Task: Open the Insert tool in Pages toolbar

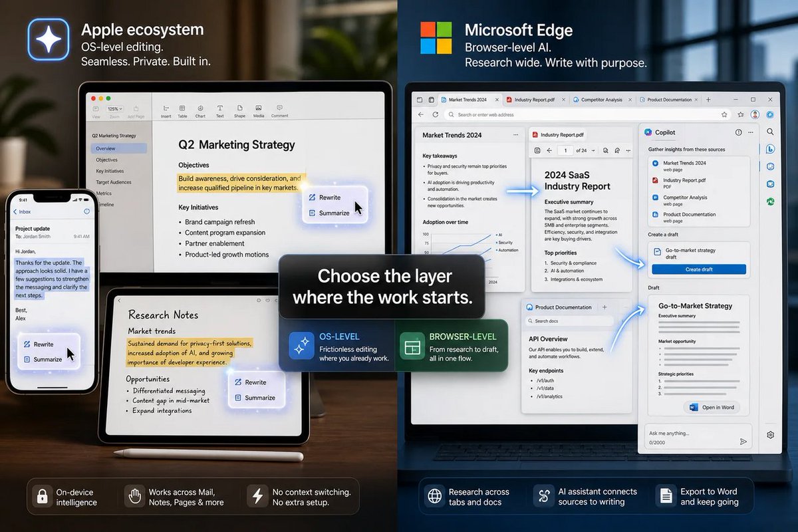Action: click(x=166, y=111)
